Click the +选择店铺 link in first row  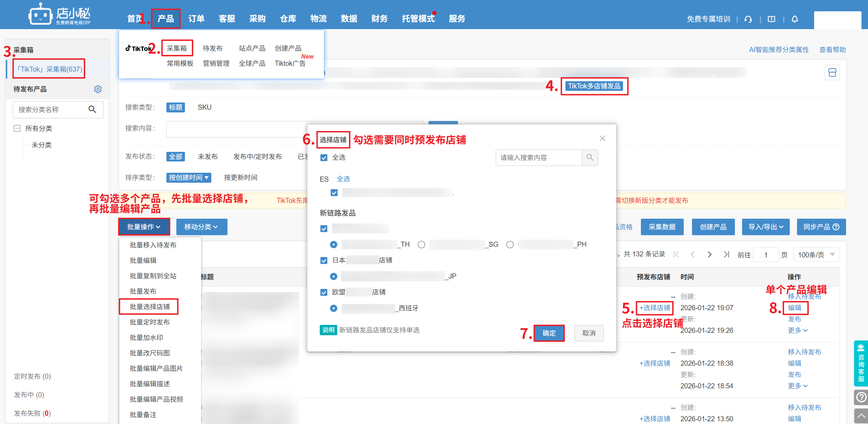pyautogui.click(x=654, y=308)
